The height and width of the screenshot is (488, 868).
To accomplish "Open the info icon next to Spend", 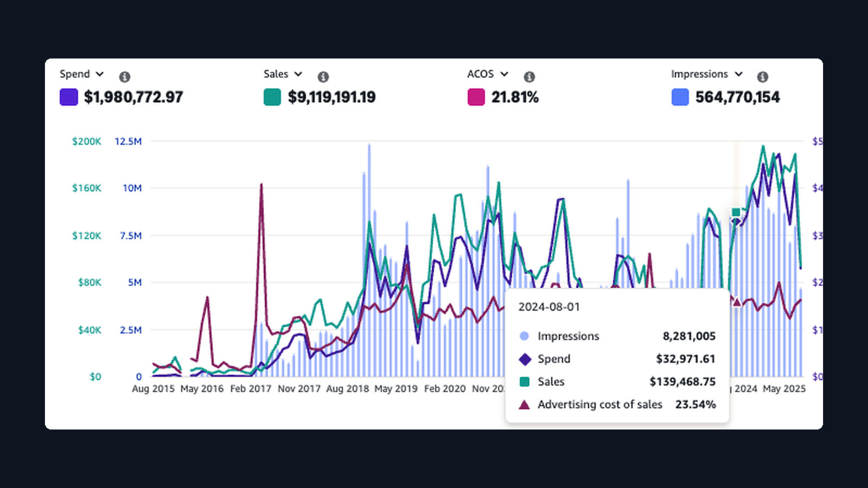I will tap(125, 76).
